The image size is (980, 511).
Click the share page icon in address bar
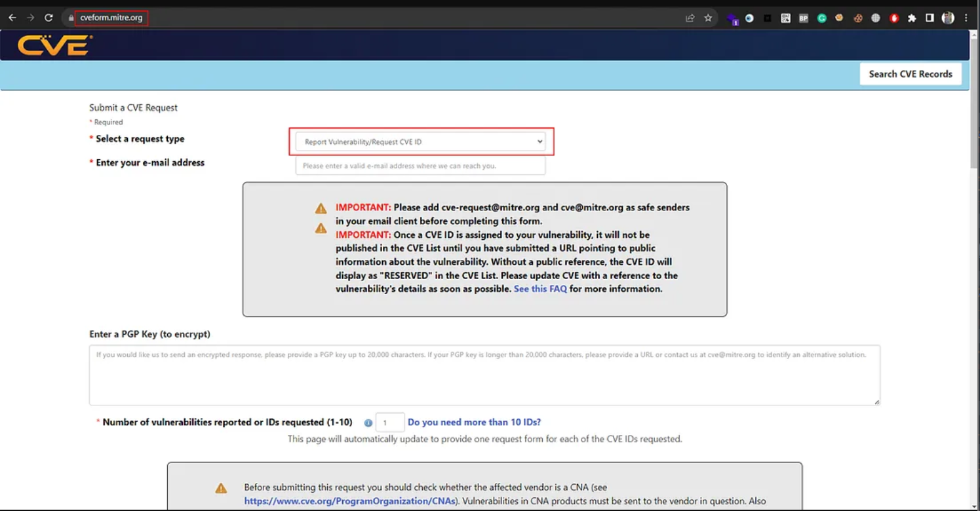pos(690,18)
